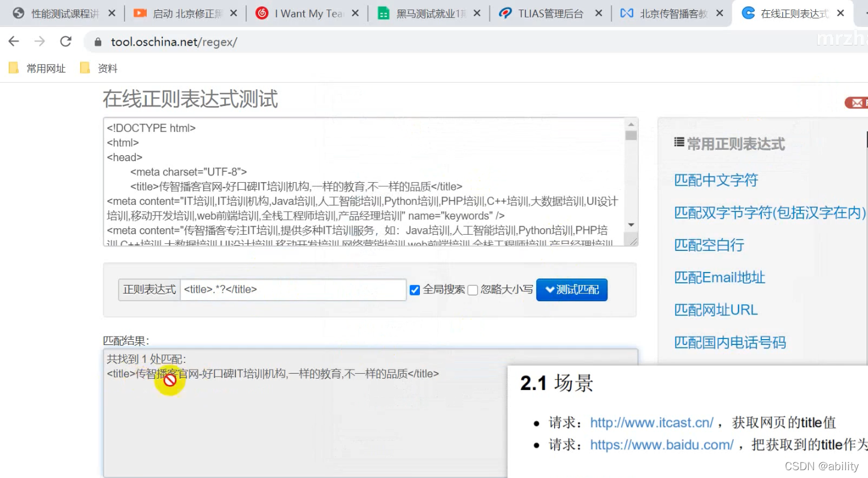Click the page reload icon
868x478 pixels.
pyautogui.click(x=65, y=41)
